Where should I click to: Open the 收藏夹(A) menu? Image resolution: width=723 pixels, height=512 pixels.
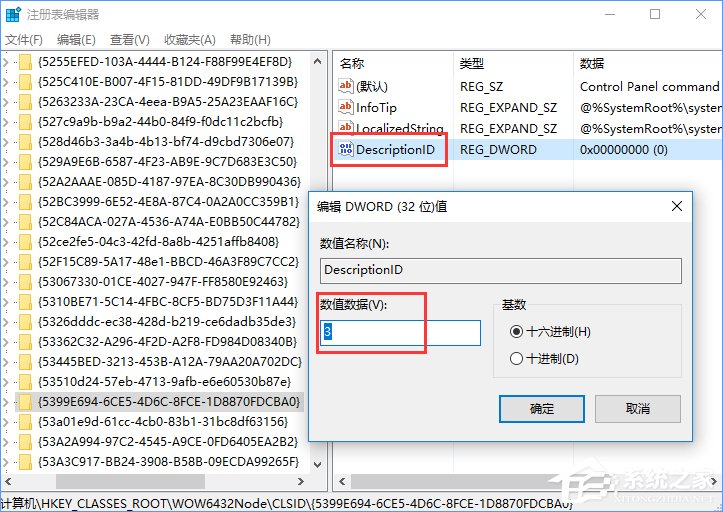(190, 40)
